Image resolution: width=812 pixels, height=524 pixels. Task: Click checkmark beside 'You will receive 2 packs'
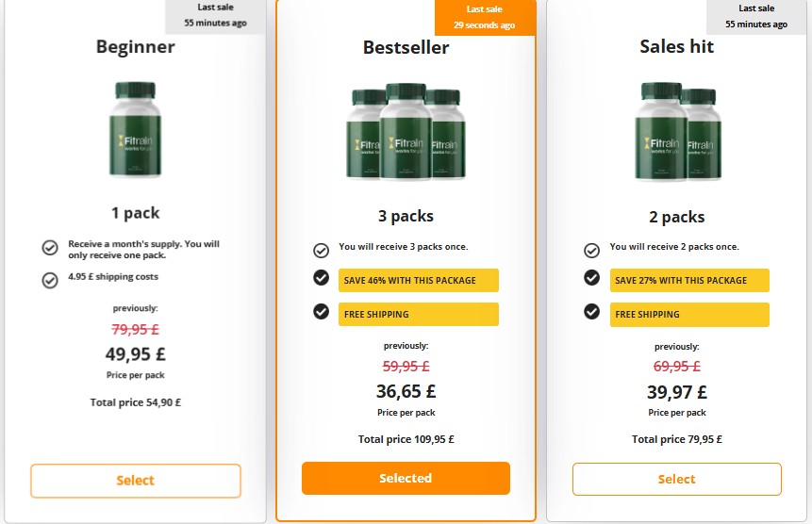[591, 250]
